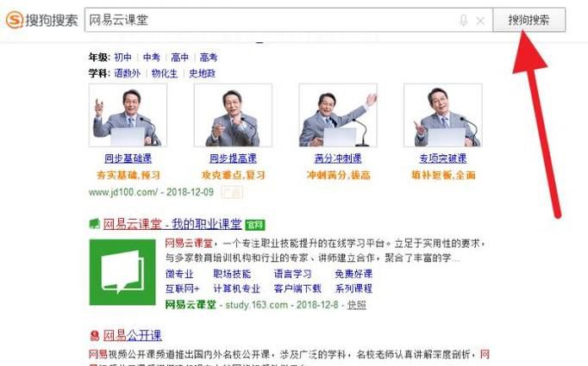Open the 客户端下载 sublink
The image size is (588, 366).
(x=297, y=288)
